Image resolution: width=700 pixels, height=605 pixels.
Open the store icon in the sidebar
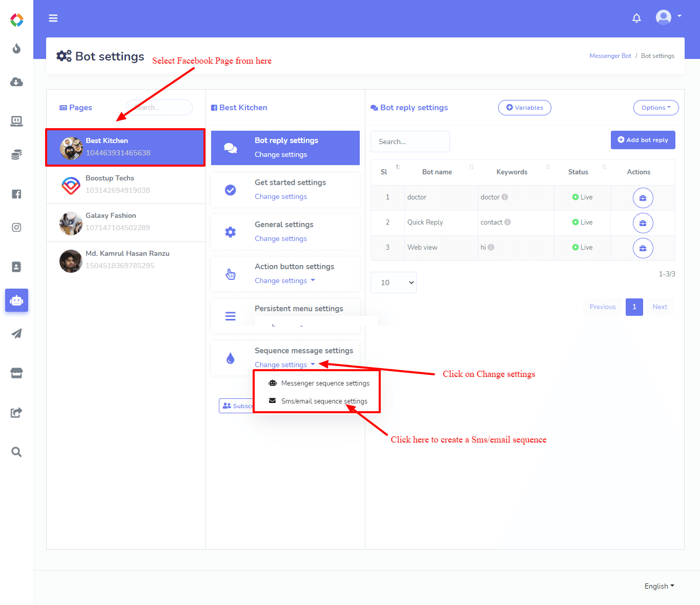pyautogui.click(x=16, y=373)
